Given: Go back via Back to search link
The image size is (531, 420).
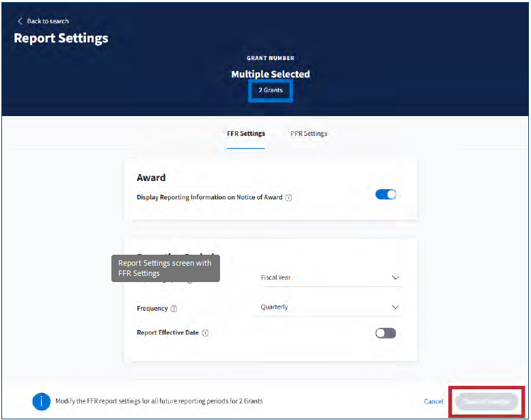Looking at the screenshot, I should click(x=47, y=21).
